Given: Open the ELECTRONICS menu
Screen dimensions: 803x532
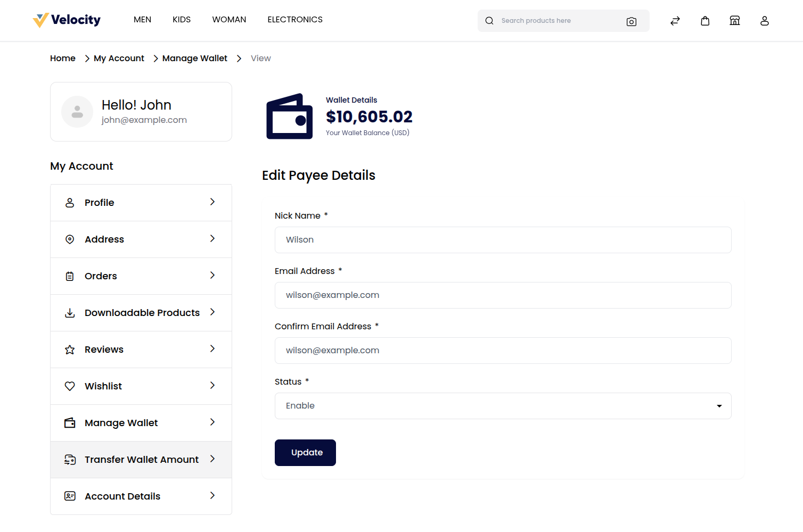Looking at the screenshot, I should (295, 20).
